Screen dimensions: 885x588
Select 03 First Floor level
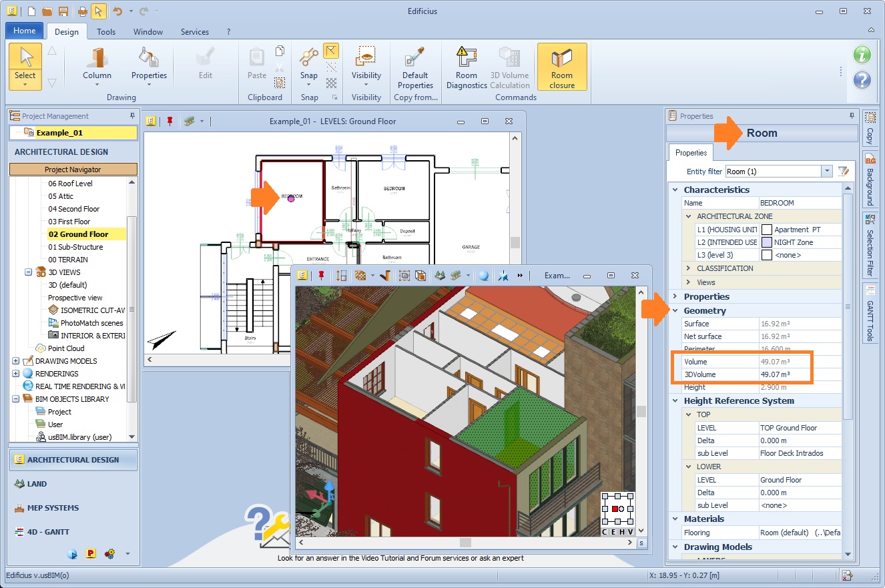69,222
